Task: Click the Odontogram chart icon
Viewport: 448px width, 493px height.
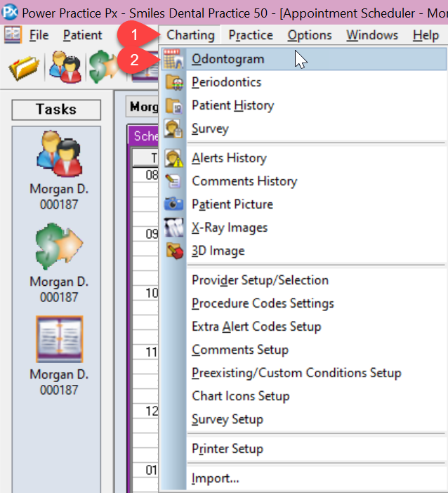Action: point(173,59)
